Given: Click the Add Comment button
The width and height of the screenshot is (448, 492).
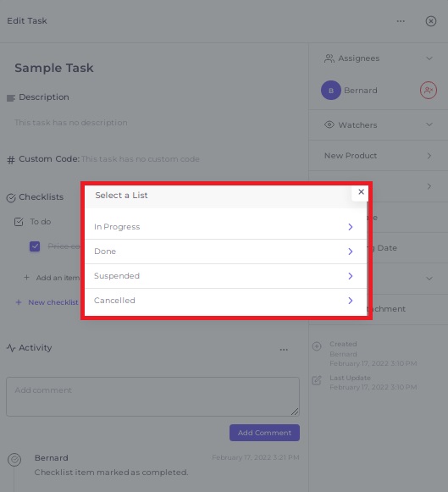Looking at the screenshot, I should [264, 433].
